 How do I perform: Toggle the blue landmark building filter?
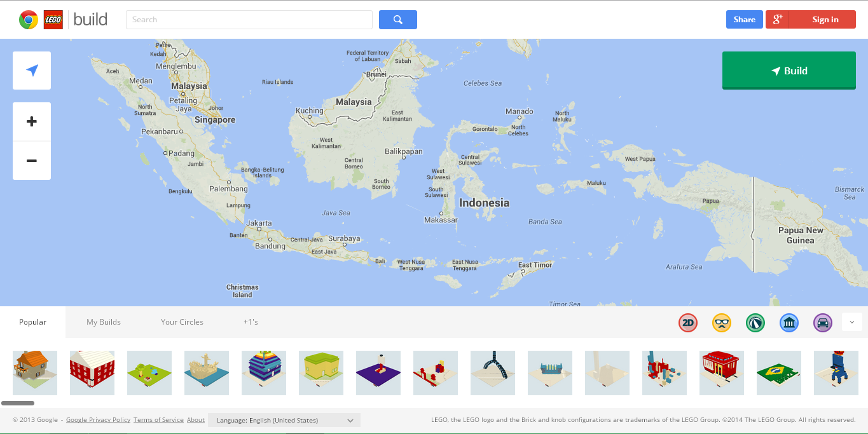click(789, 323)
